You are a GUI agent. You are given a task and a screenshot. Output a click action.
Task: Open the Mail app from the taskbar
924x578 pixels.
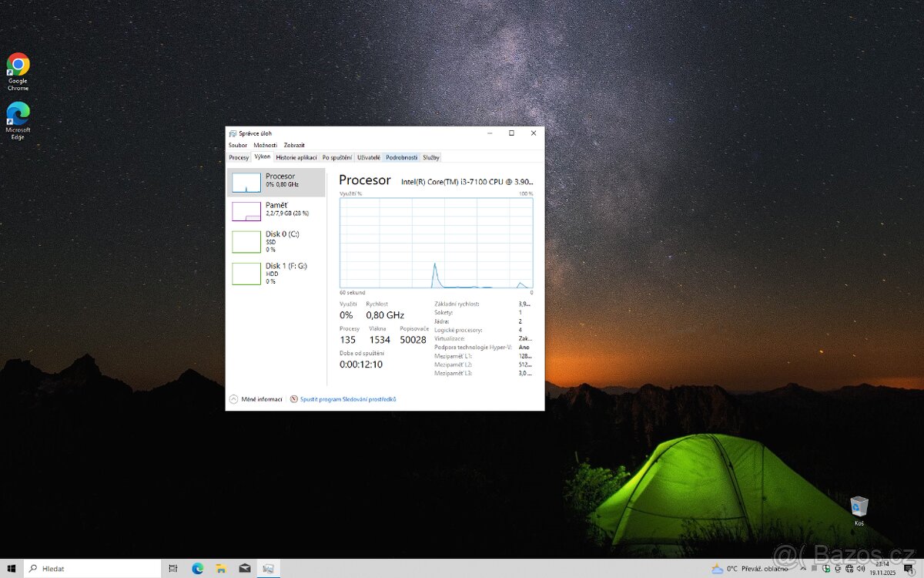245,568
